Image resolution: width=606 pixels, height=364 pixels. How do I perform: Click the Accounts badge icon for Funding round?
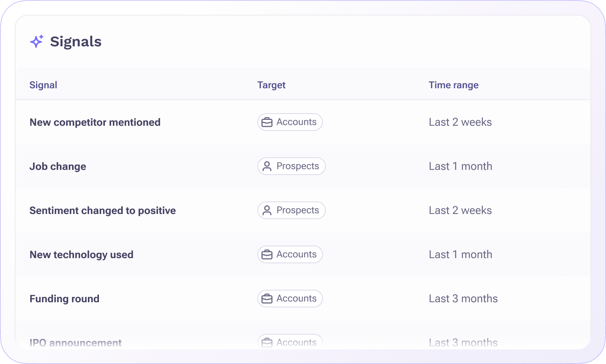(x=267, y=299)
